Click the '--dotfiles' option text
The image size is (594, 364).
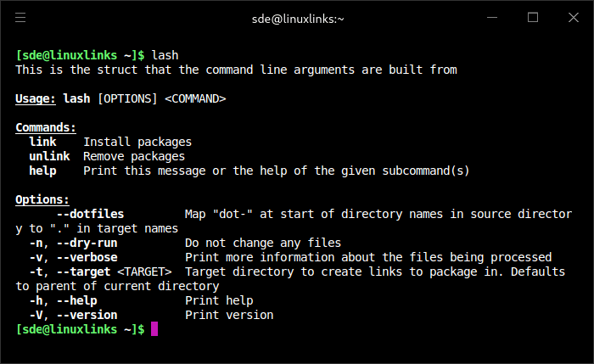pyautogui.click(x=90, y=214)
